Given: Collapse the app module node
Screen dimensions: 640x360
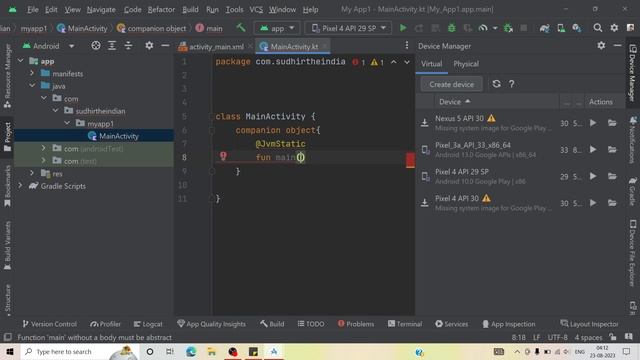Looking at the screenshot, I should (x=21, y=61).
